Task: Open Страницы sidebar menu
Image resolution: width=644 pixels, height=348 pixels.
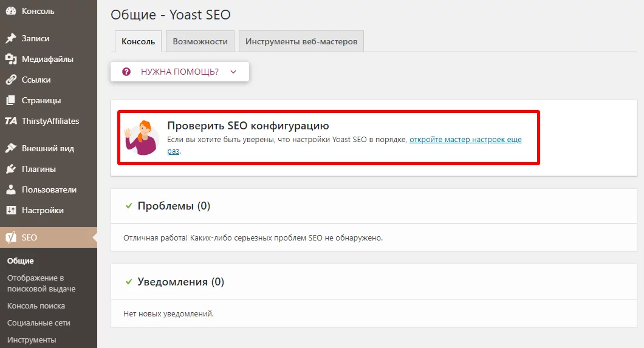Action: point(49,100)
